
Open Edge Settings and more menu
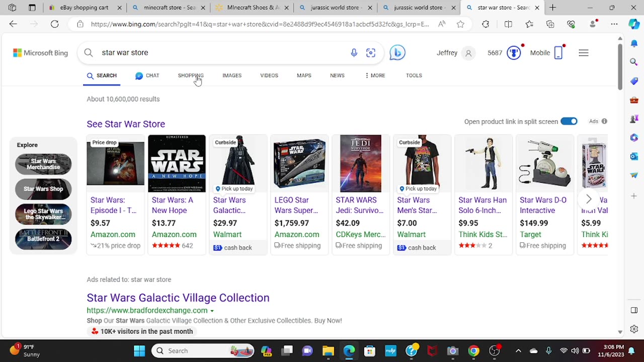click(x=614, y=24)
